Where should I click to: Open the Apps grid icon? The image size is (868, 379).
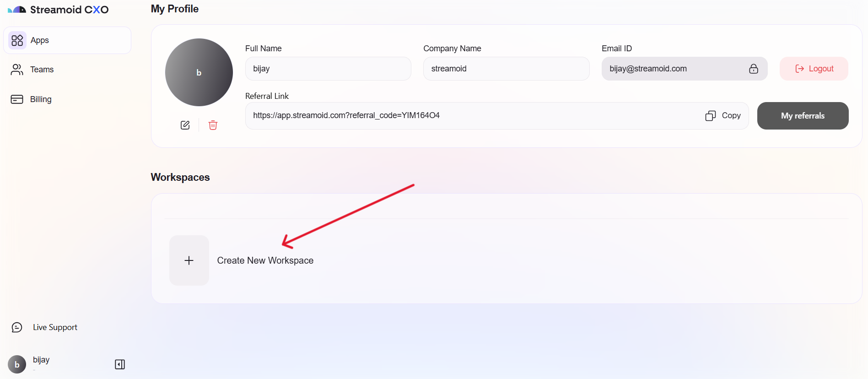coord(17,40)
